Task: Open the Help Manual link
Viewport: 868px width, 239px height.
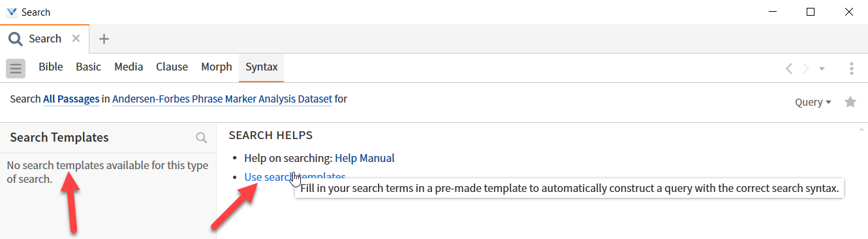Action: [365, 158]
